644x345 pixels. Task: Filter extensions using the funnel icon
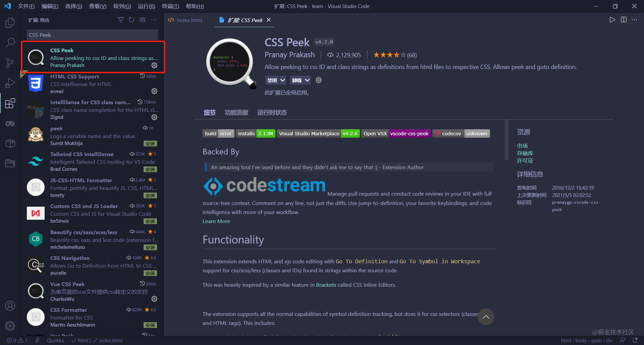(x=121, y=20)
